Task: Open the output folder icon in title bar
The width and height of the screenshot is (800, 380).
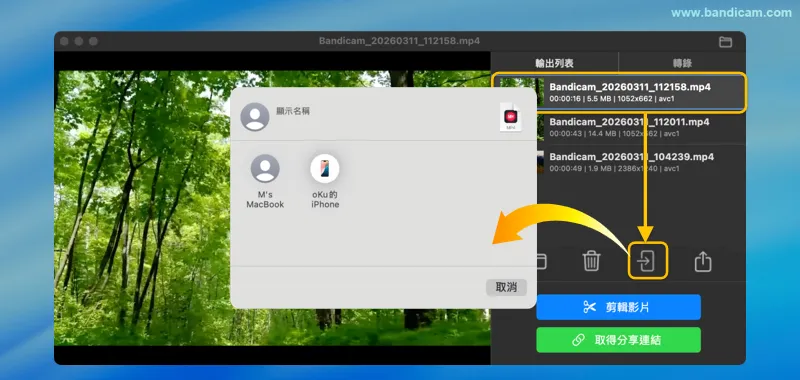Action: pyautogui.click(x=725, y=42)
